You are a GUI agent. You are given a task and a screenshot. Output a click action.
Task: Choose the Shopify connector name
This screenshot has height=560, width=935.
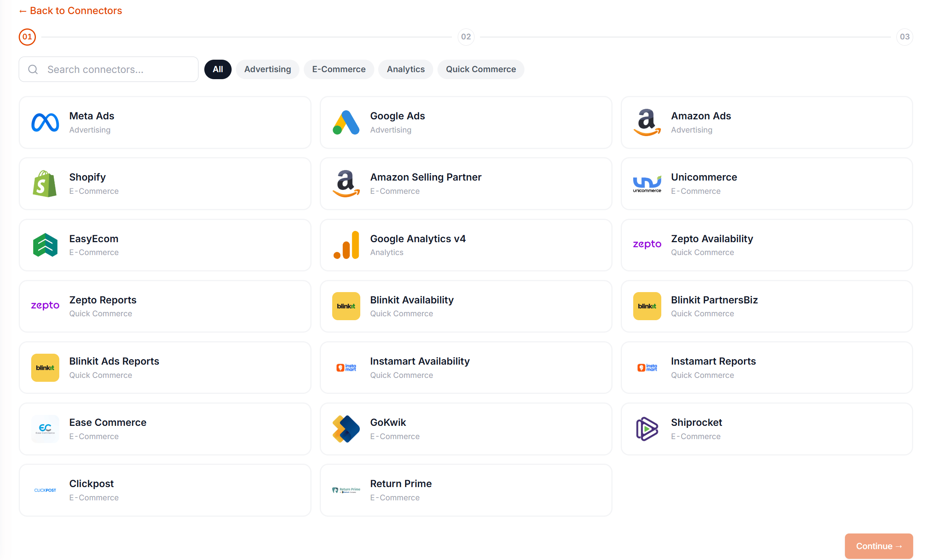click(x=88, y=177)
